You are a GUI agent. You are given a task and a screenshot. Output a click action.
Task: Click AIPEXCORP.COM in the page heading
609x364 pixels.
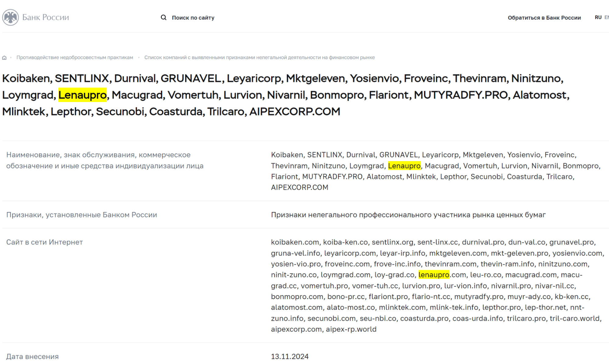[x=295, y=111]
